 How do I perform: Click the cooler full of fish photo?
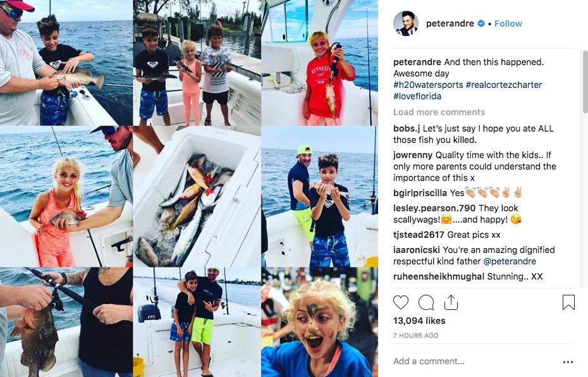coord(197,196)
